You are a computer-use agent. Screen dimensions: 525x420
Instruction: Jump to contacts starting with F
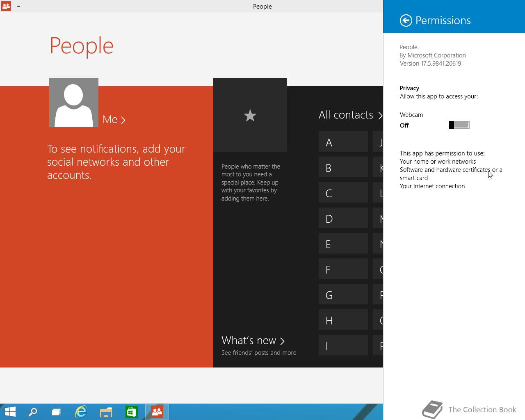point(343,269)
